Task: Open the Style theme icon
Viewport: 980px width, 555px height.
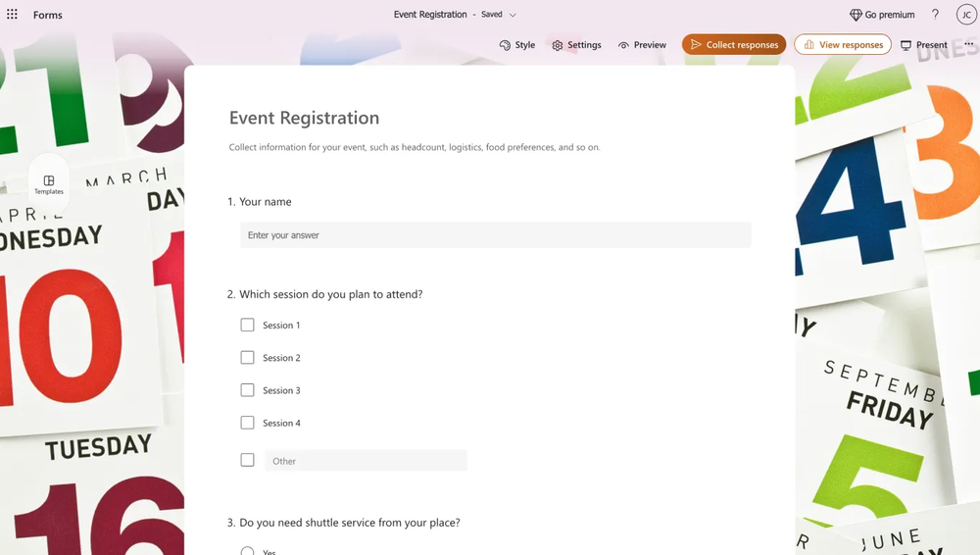Action: pos(506,45)
